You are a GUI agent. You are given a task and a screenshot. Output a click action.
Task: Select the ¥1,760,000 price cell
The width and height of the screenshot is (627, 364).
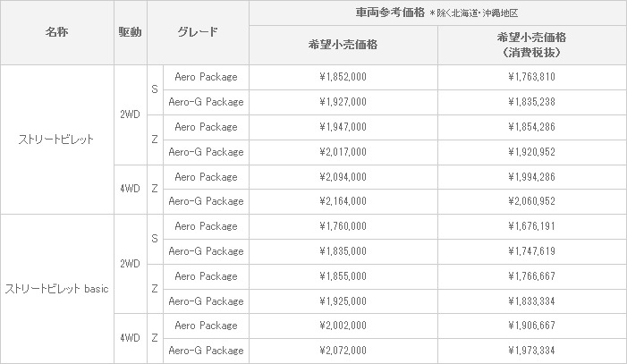pos(343,226)
